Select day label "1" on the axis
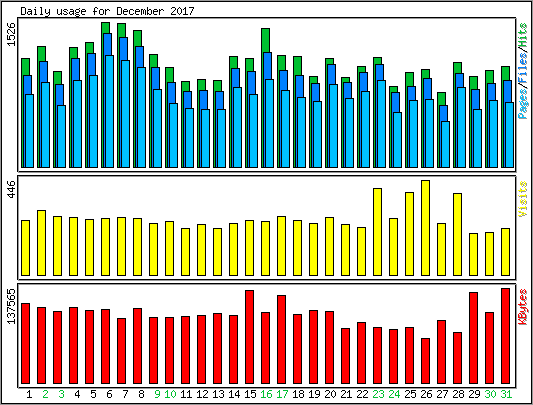The width and height of the screenshot is (533, 405). coord(29,394)
